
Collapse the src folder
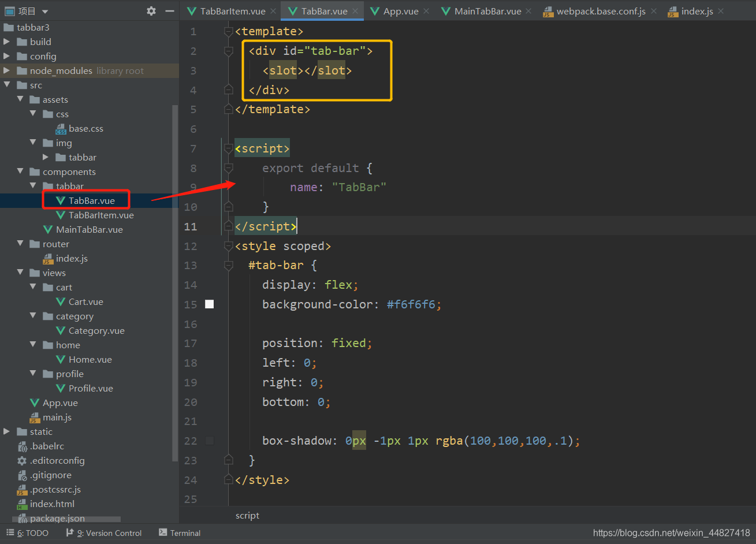(x=7, y=85)
